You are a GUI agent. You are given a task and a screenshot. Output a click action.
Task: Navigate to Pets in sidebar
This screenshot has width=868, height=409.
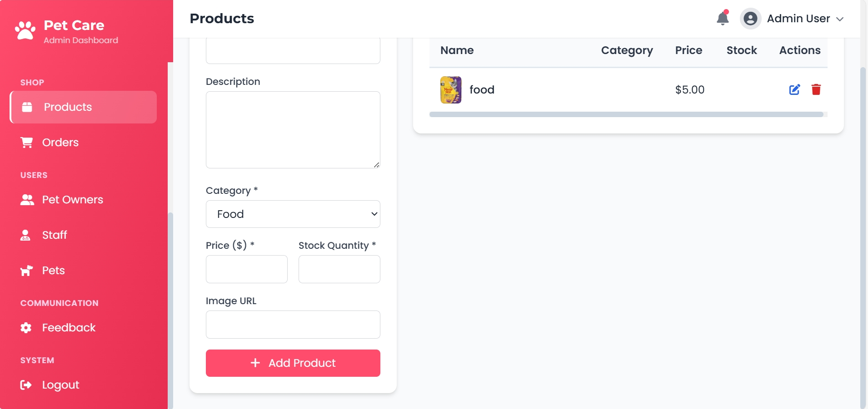tap(53, 271)
